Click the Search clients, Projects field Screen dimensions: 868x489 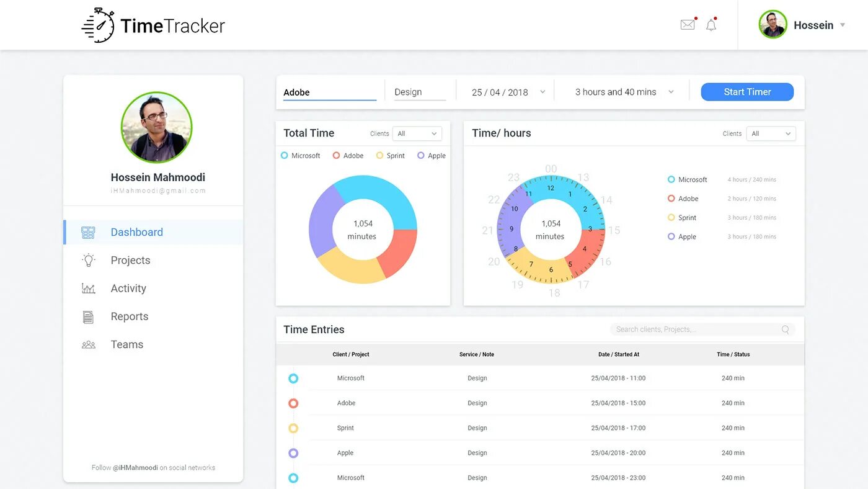click(x=702, y=330)
